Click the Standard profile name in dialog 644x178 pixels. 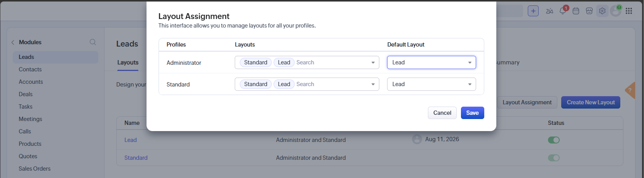pos(178,85)
